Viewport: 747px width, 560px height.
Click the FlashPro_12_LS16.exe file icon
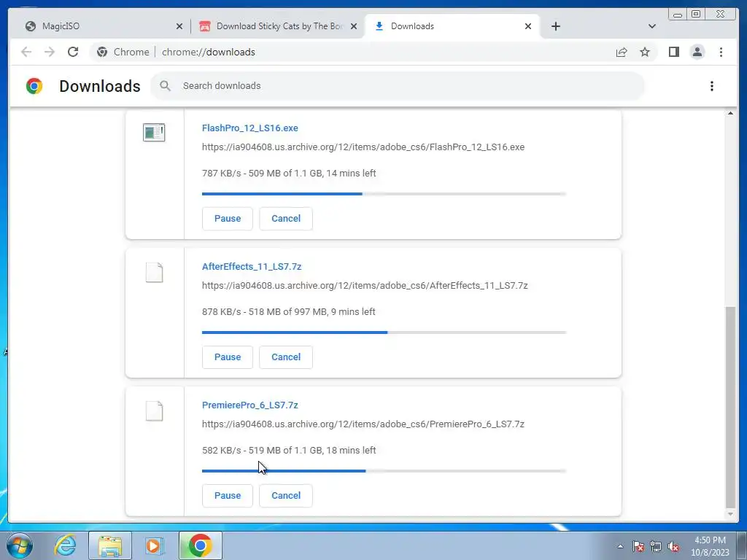[154, 133]
